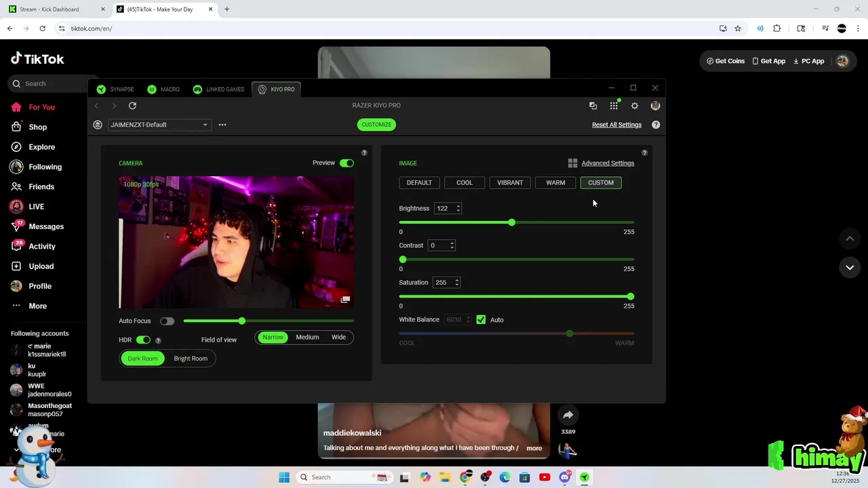868x488 pixels.
Task: Select the KIYO PRO tab
Action: tap(276, 89)
